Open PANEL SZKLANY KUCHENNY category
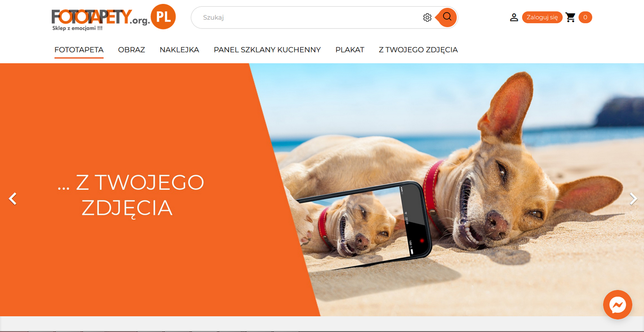Image resolution: width=644 pixels, height=332 pixels. pos(267,50)
